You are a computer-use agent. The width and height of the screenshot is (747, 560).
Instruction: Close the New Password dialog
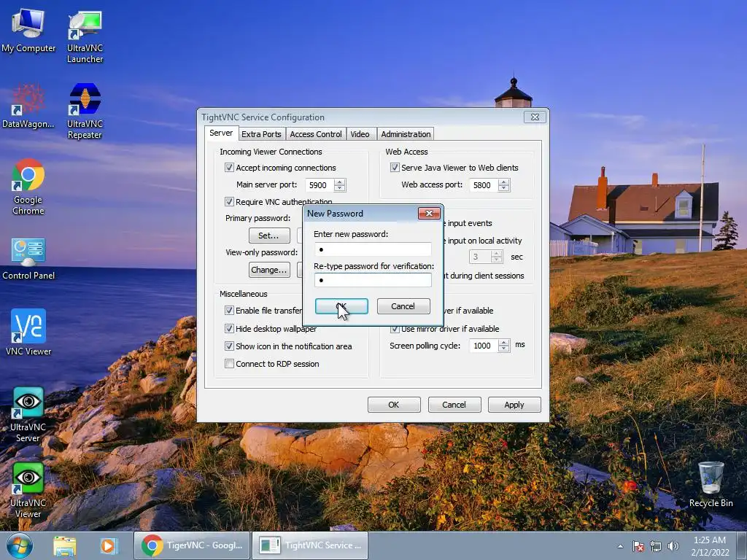click(429, 214)
